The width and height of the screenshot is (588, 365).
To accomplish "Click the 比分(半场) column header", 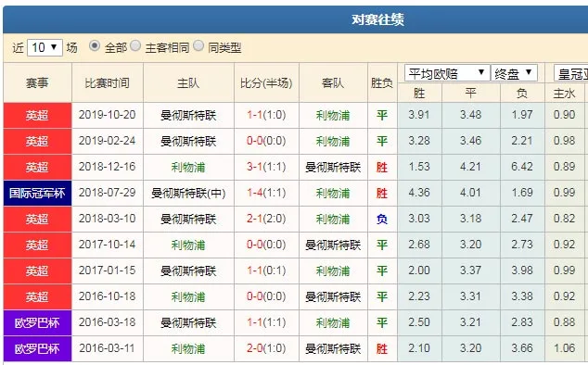I will [x=266, y=82].
